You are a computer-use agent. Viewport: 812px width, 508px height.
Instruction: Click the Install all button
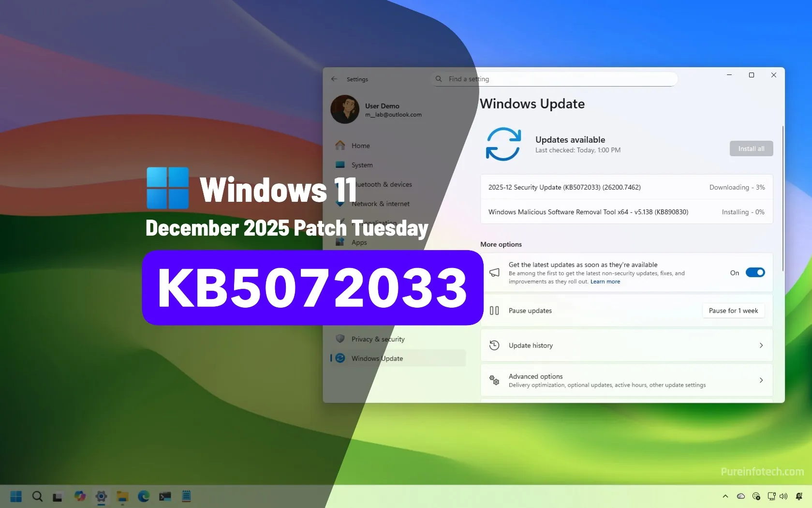[751, 149]
